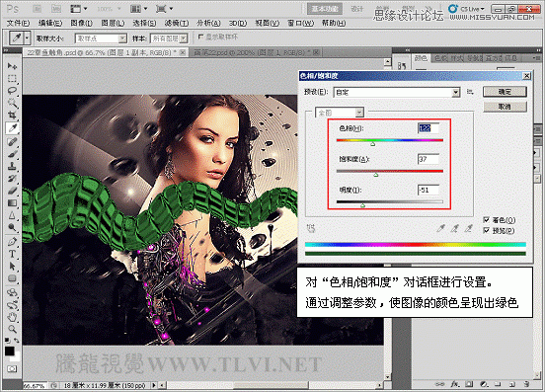The image size is (545, 392).
Task: Select the Brush tool
Action: click(12, 154)
